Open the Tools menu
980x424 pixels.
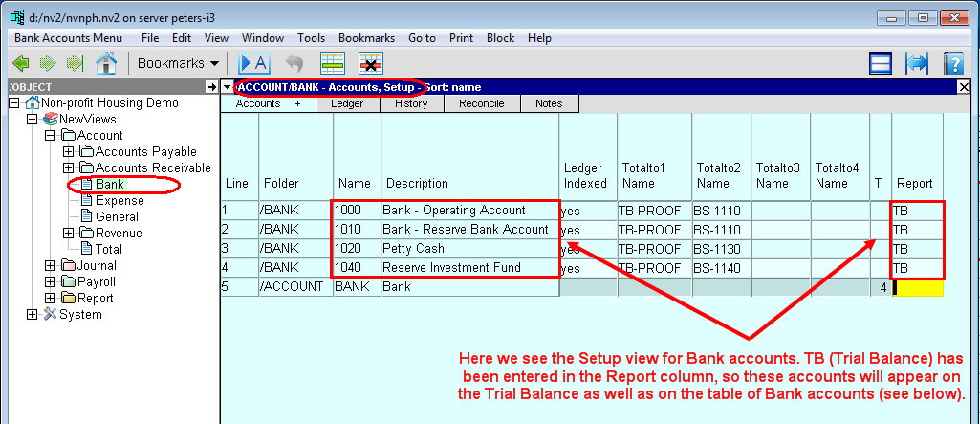tap(311, 38)
